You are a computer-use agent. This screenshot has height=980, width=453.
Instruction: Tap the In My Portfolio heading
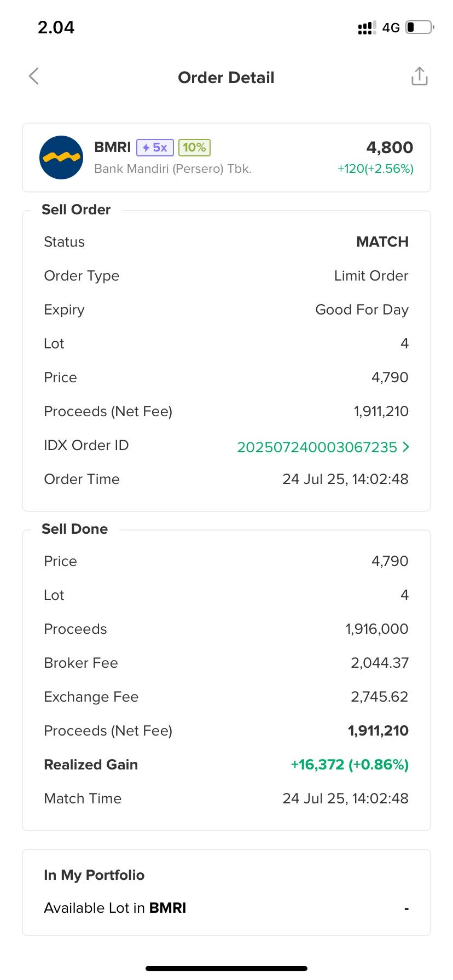pyautogui.click(x=94, y=875)
